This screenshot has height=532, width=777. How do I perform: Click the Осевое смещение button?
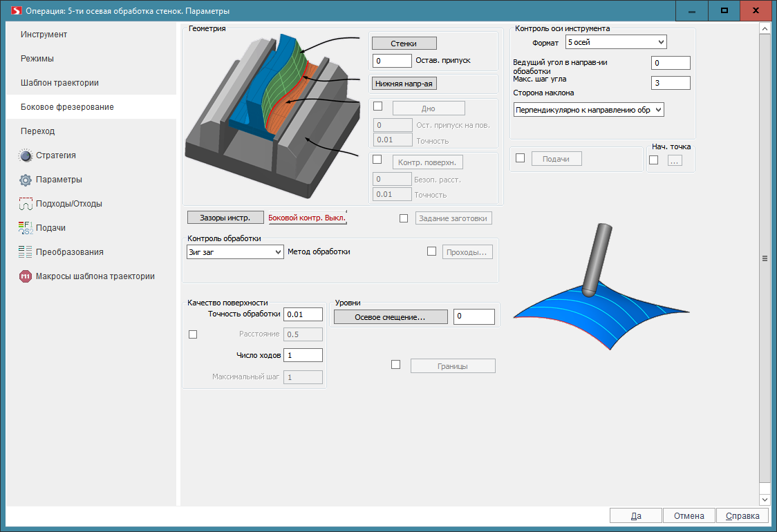point(391,317)
